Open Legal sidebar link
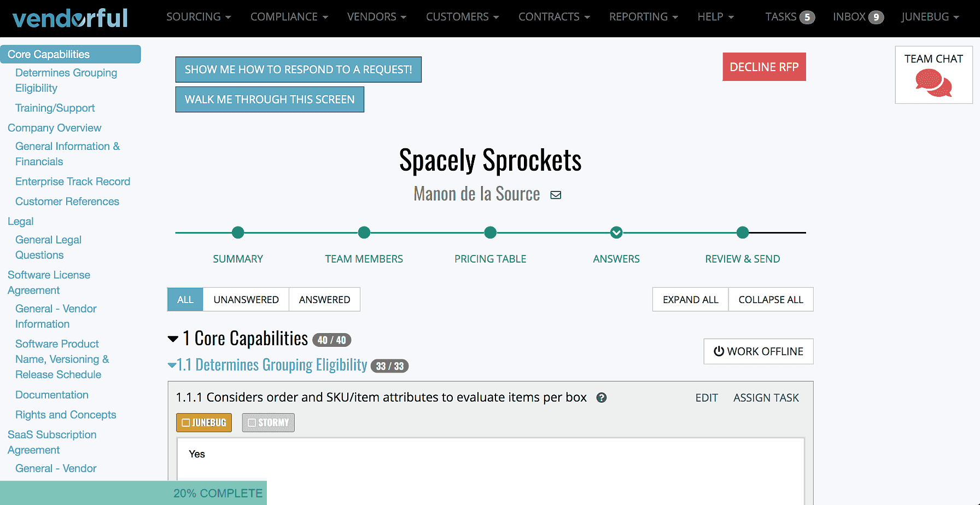980x505 pixels. tap(21, 221)
